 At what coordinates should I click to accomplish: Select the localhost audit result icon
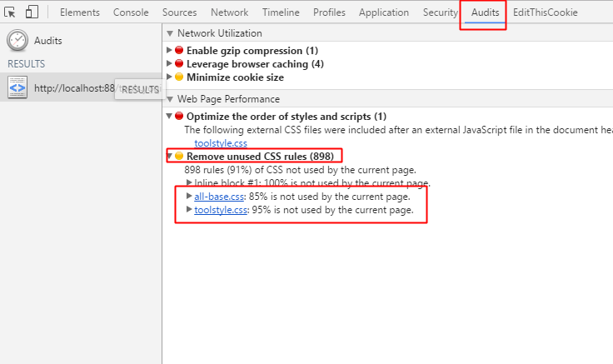(x=17, y=87)
